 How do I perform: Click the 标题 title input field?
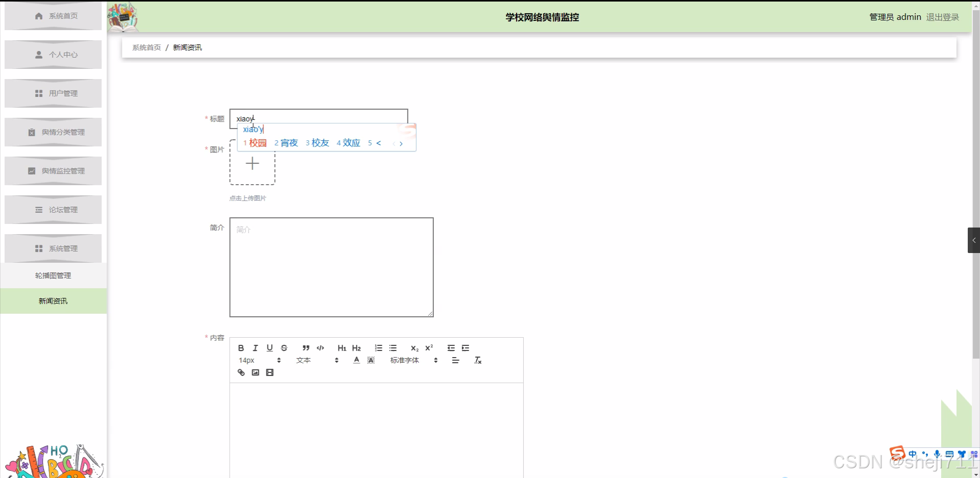[318, 118]
